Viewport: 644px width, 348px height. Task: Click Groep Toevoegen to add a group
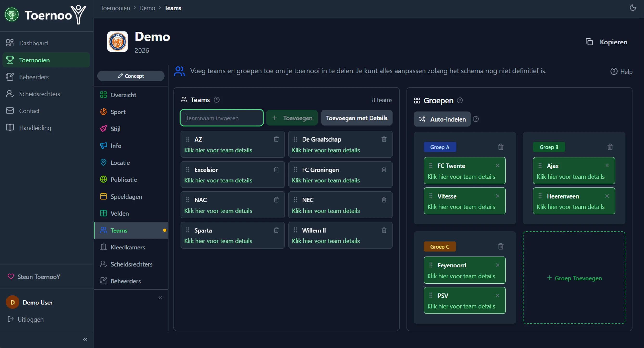[574, 278]
